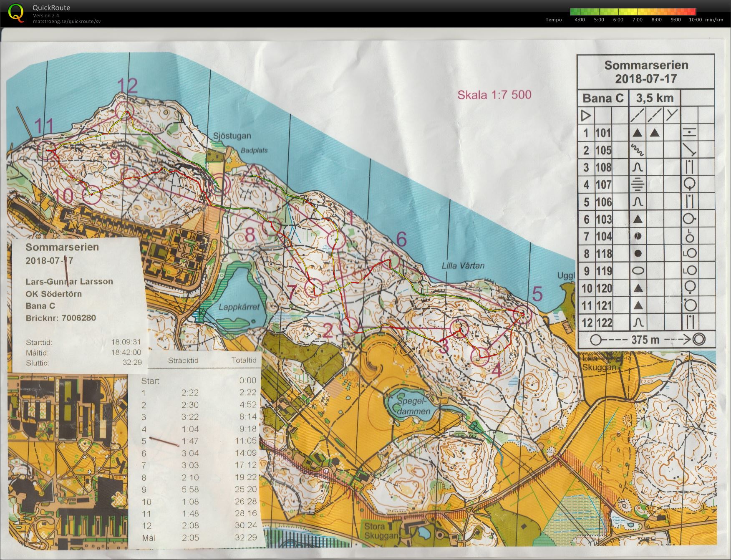The image size is (731, 560).
Task: Click the start triangle symbol in control description
Action: pos(586,115)
